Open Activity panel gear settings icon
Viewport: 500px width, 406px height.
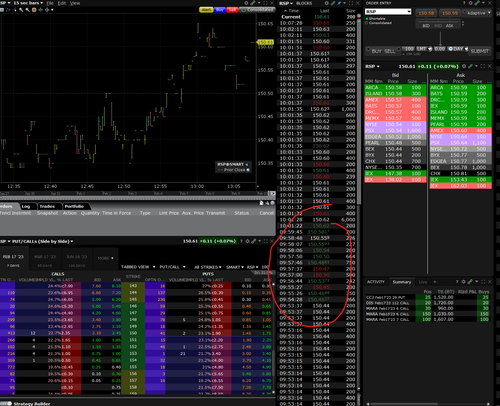464,282
